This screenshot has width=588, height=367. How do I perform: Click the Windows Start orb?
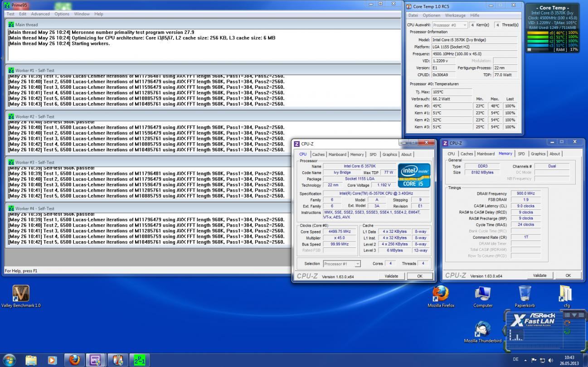coord(9,360)
